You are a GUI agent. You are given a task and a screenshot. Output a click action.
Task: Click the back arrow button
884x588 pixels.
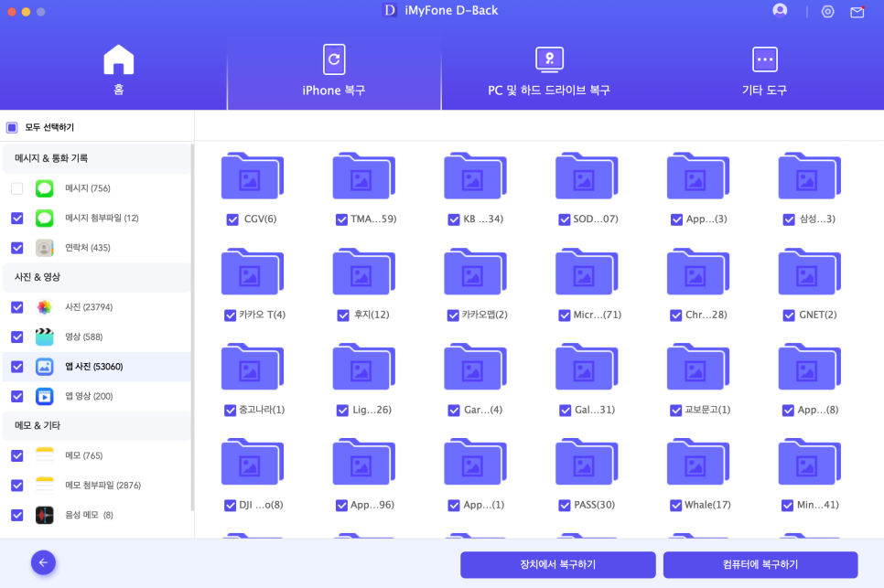point(43,562)
